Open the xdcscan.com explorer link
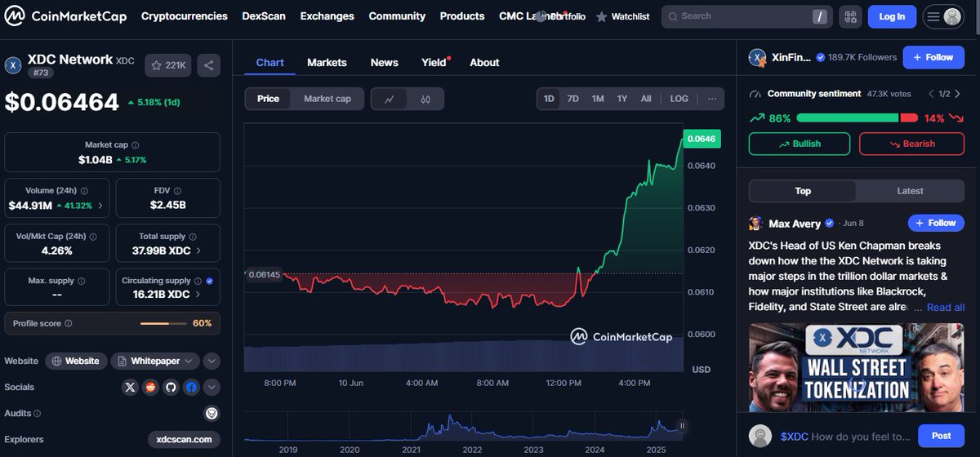 tap(184, 439)
